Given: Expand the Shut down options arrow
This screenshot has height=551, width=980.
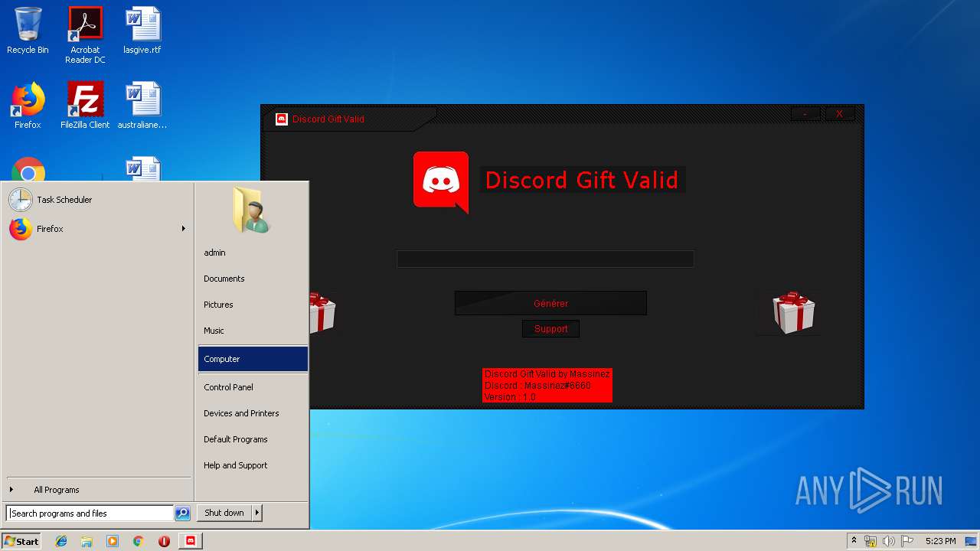Looking at the screenshot, I should [257, 513].
